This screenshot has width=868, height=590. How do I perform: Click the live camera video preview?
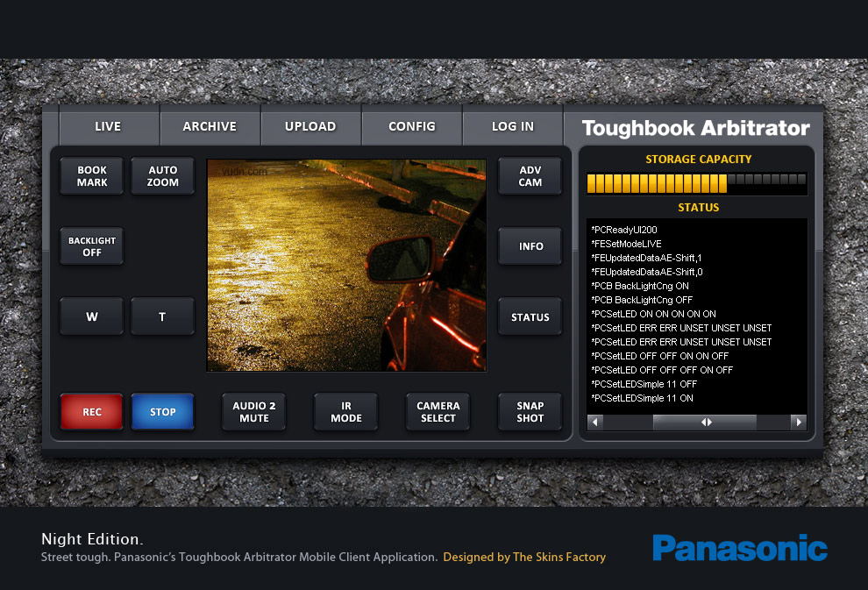[x=346, y=265]
